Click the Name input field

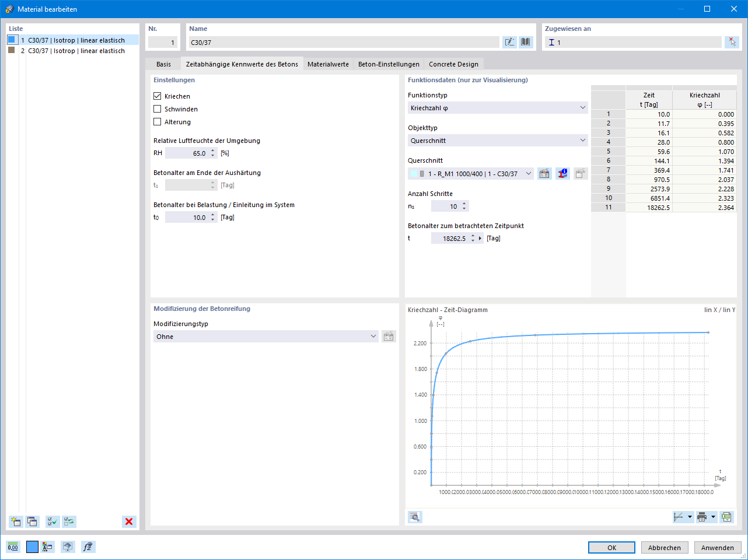[344, 42]
